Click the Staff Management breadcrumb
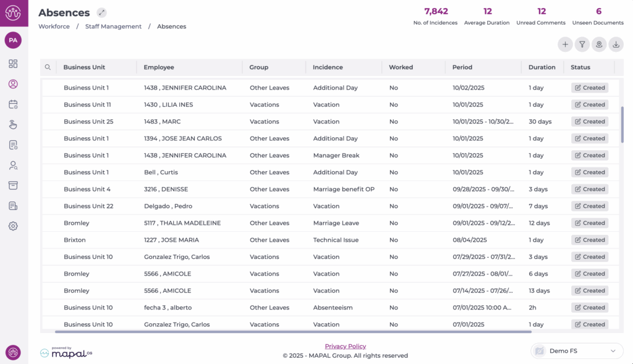This screenshot has height=364, width=633. click(117, 27)
